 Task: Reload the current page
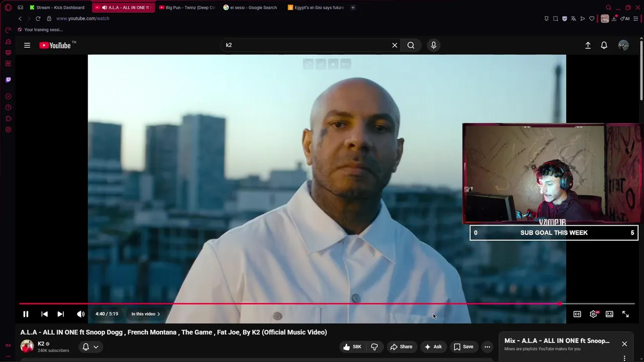pos(38,19)
